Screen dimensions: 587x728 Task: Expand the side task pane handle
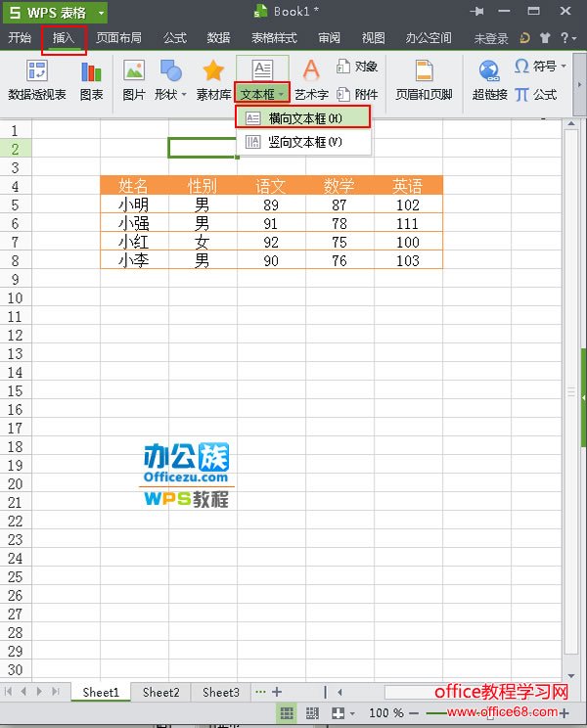coord(584,398)
